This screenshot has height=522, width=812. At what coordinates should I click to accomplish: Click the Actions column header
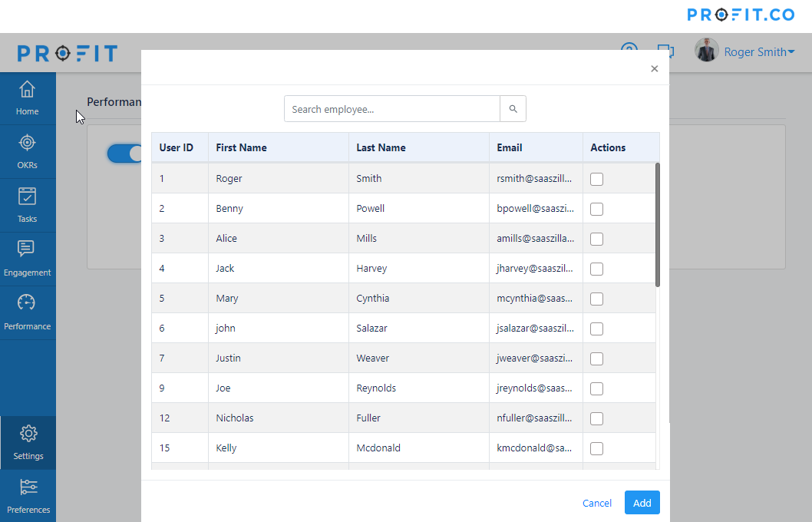(621, 147)
